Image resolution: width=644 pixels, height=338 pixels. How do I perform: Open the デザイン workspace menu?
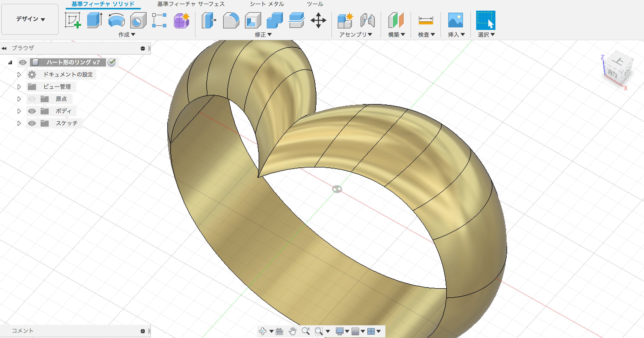[30, 19]
